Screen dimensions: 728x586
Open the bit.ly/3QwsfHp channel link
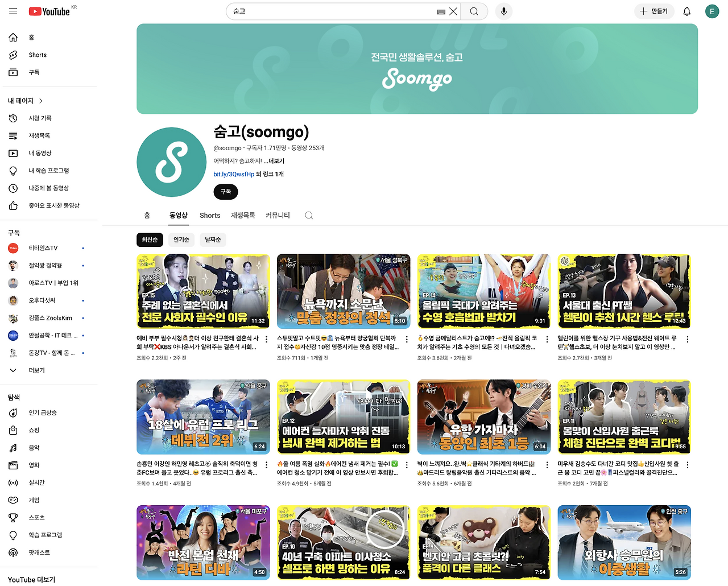pyautogui.click(x=234, y=175)
